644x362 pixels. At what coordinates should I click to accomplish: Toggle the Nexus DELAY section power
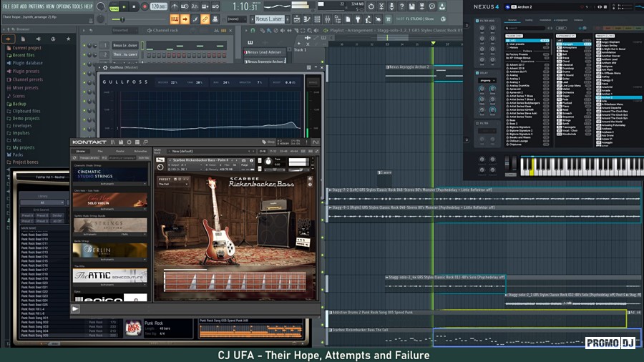point(477,72)
